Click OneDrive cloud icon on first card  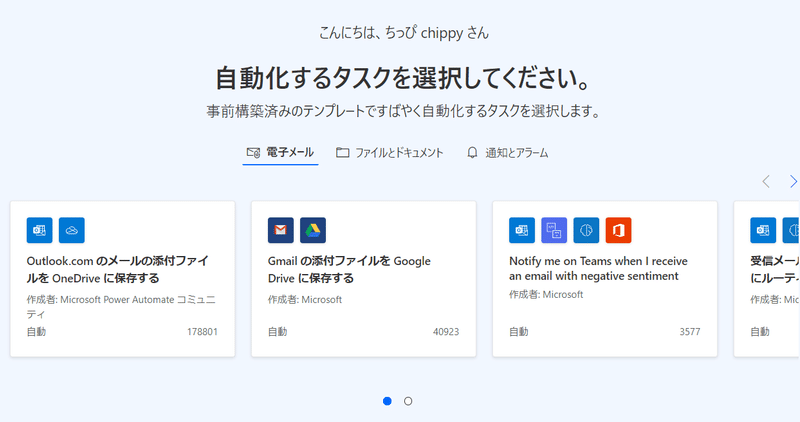[71, 230]
